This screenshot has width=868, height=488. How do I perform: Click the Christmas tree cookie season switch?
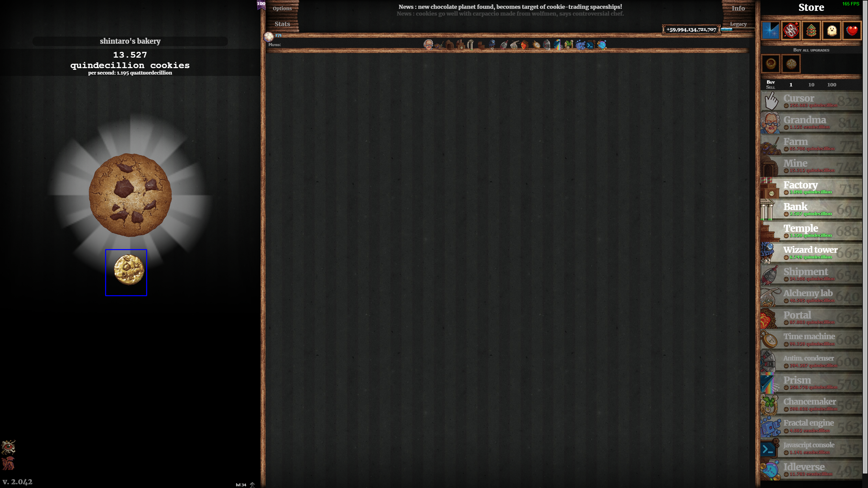(811, 31)
